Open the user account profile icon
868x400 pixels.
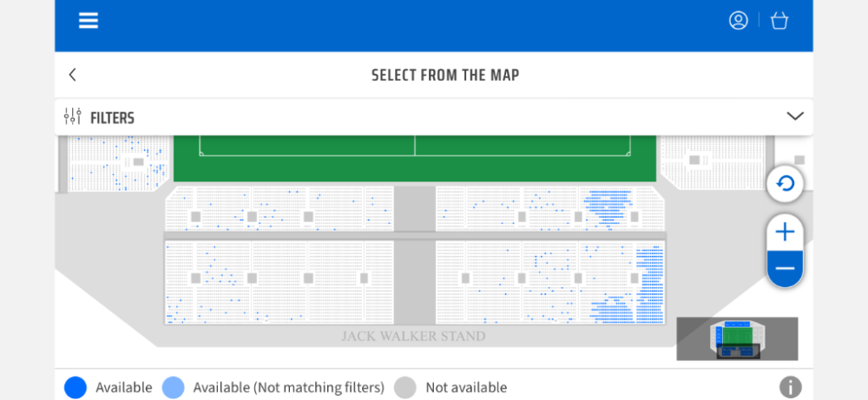coord(739,21)
